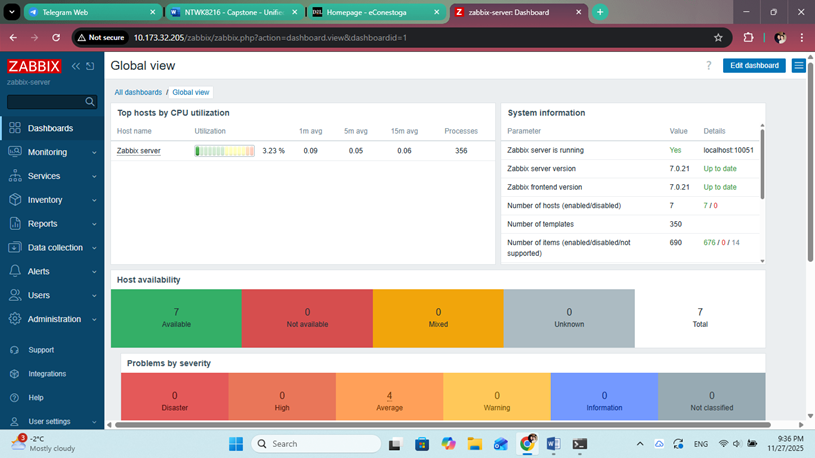Expand the Administration chevron

(94, 320)
